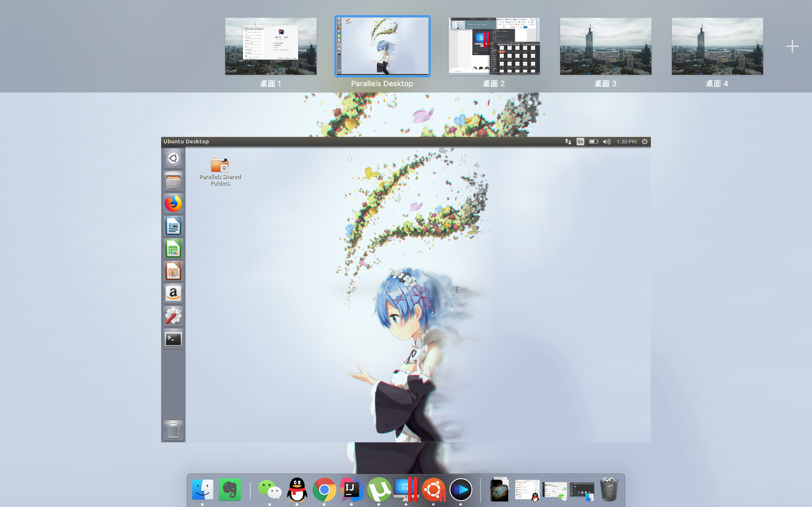This screenshot has width=812, height=507.
Task: Select the 桌面 1 space thumbnail
Action: 271,46
